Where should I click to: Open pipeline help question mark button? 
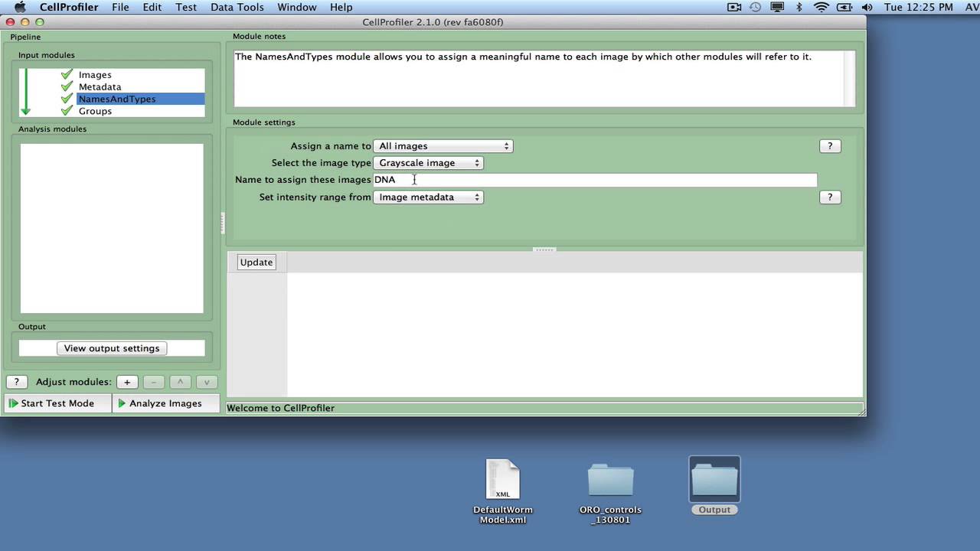click(x=16, y=382)
